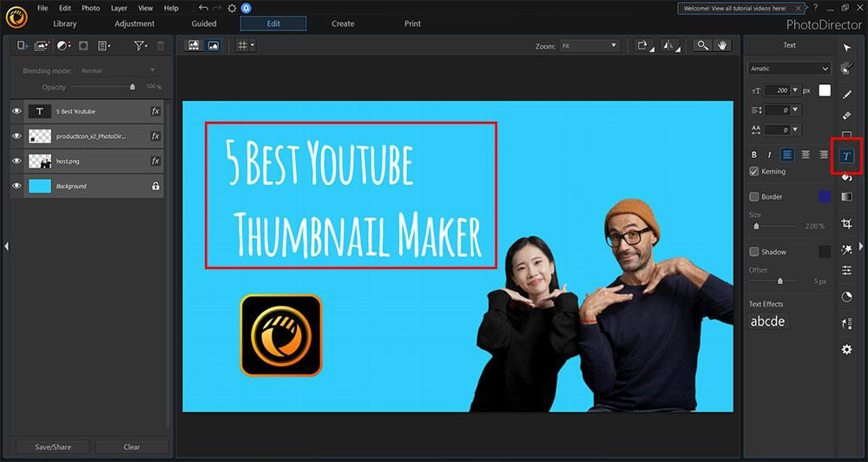Screen dimensions: 868x462
Task: Click the blue Border color swatch
Action: tap(825, 196)
